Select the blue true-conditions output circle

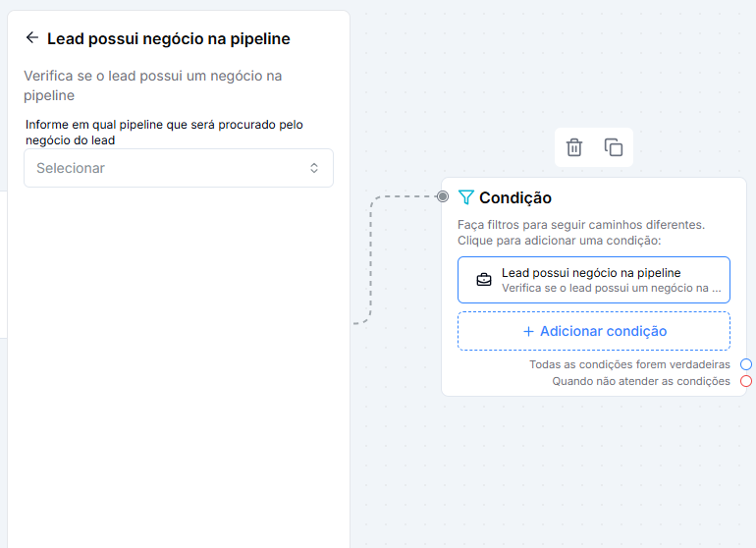point(746,364)
